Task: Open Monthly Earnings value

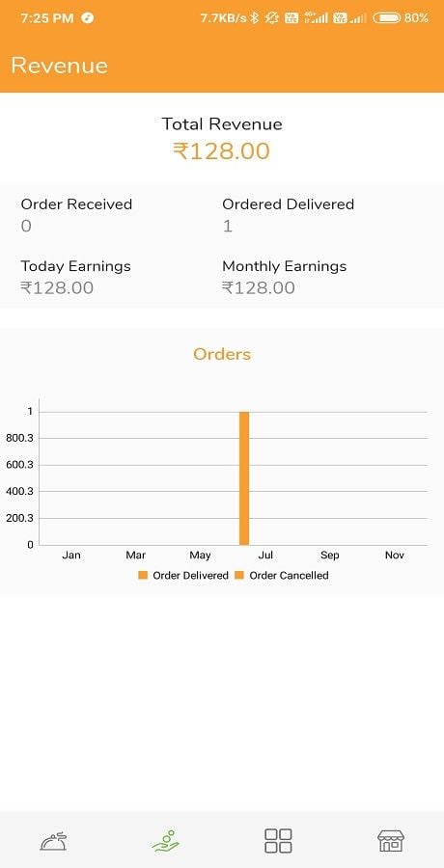Action: tap(259, 287)
